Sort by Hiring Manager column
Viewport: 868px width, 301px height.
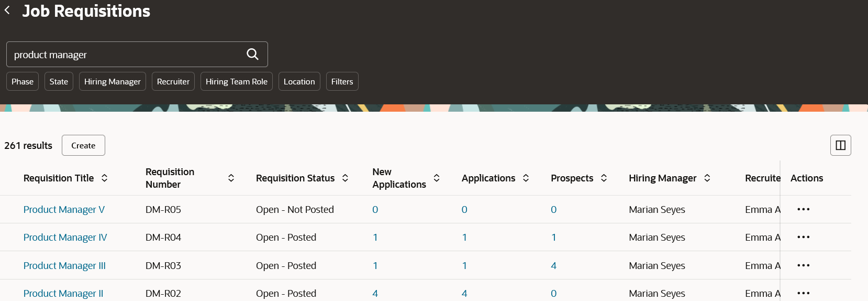[707, 178]
